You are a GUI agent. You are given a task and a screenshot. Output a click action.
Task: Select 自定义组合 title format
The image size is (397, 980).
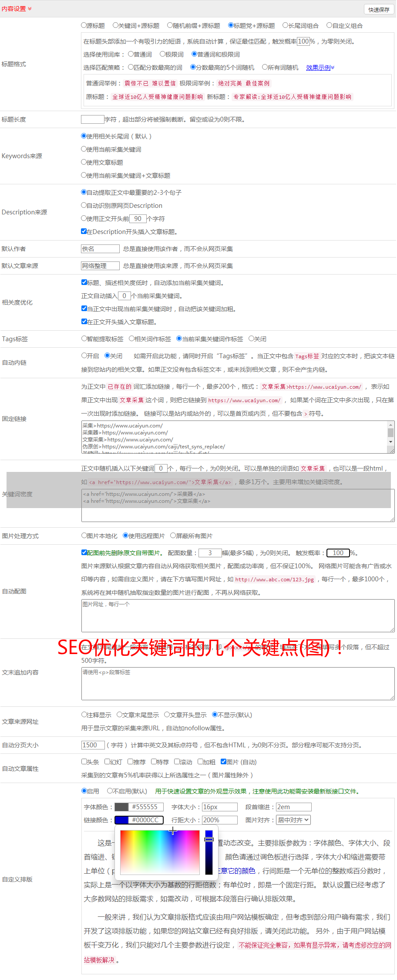click(330, 26)
